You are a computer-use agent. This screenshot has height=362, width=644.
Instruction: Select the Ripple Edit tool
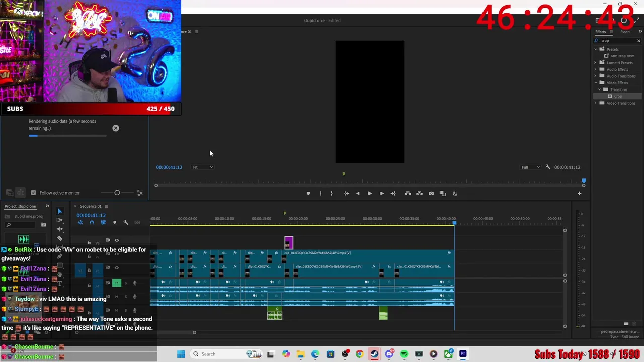tap(60, 229)
